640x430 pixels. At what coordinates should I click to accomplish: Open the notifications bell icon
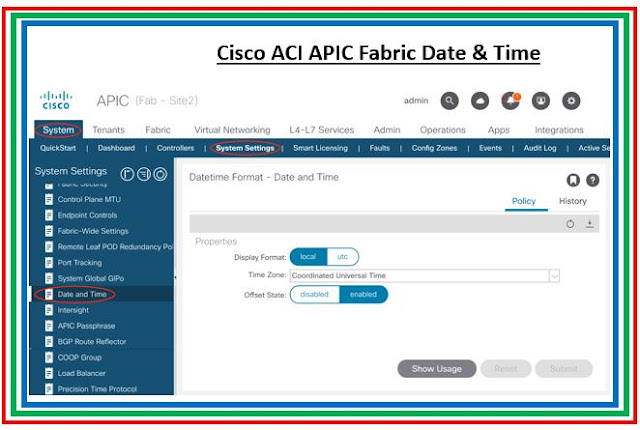510,100
